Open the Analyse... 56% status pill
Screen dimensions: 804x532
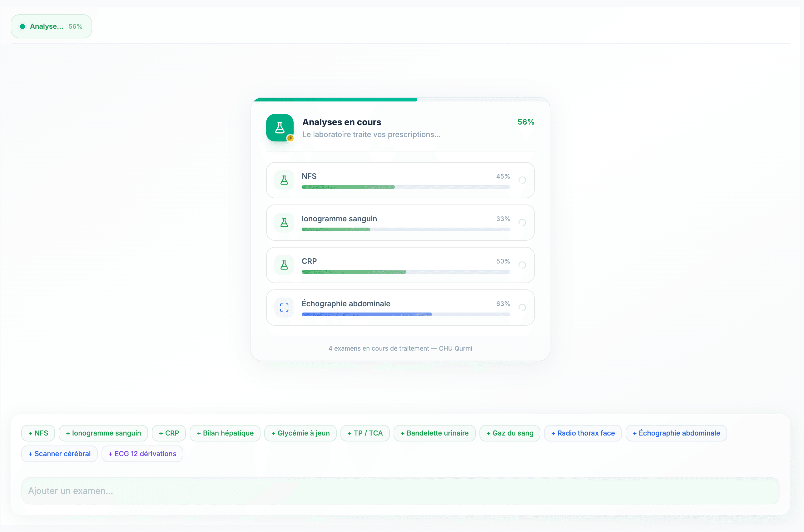pos(51,27)
